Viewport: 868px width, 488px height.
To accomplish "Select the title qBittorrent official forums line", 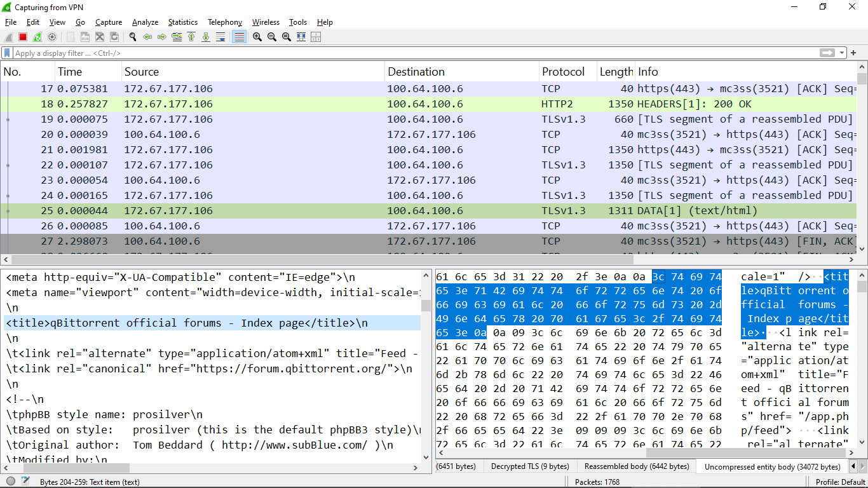I will pyautogui.click(x=212, y=323).
